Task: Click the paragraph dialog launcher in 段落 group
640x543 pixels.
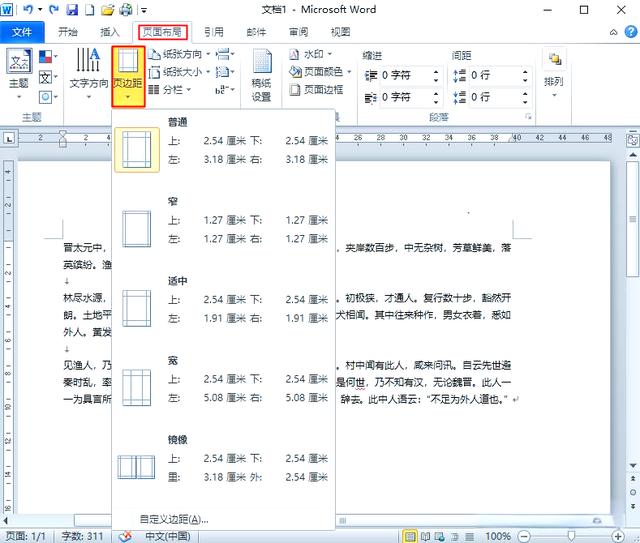Action: point(529,117)
